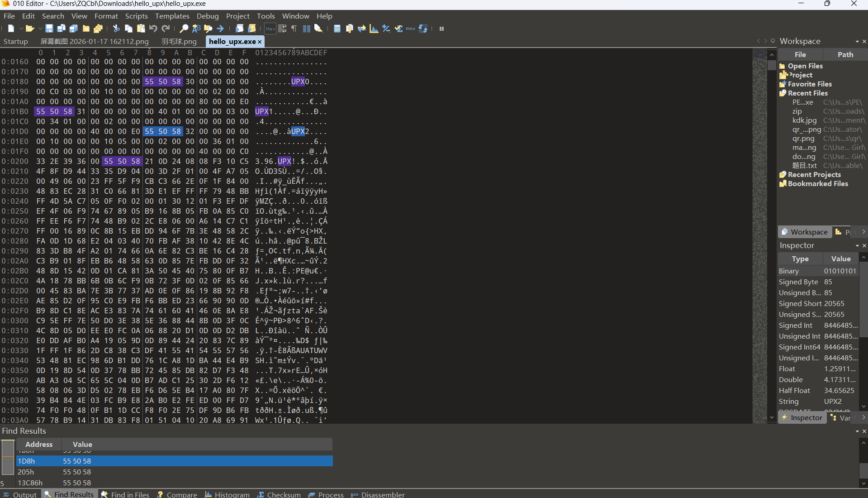Image resolution: width=868 pixels, height=498 pixels.
Task: Click the Type header in Inspector
Action: tap(800, 259)
